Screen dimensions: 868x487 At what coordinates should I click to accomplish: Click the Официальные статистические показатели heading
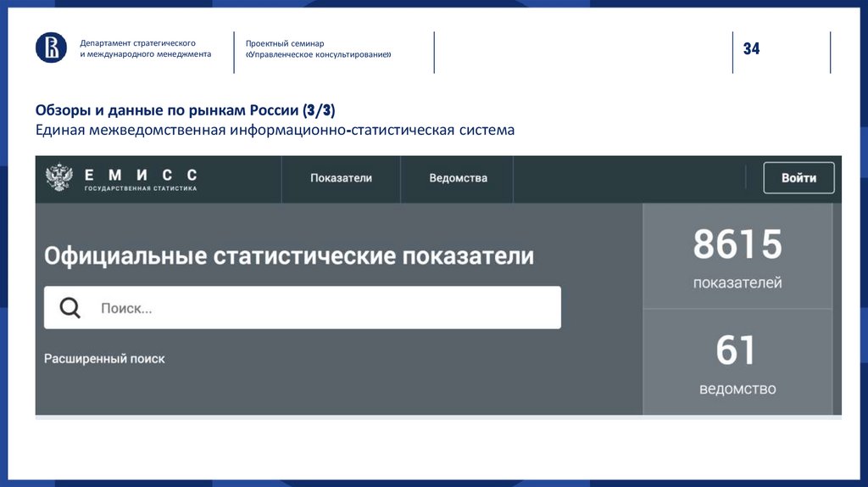pos(289,256)
